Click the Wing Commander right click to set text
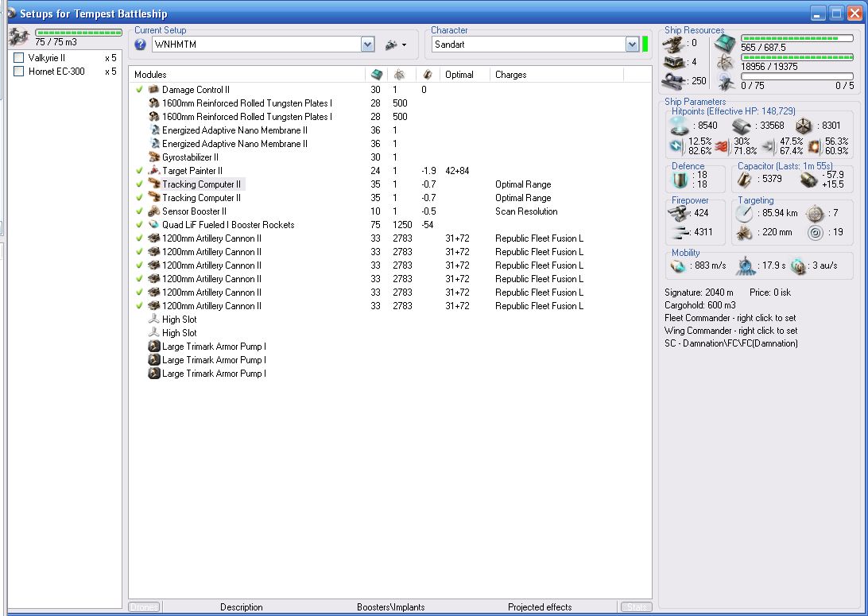 point(730,331)
